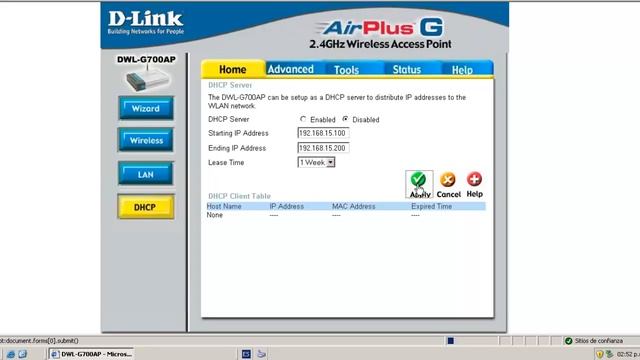Viewport: 640px width, 360px height.
Task: Click the DWL-G700AP device image
Action: tap(147, 79)
